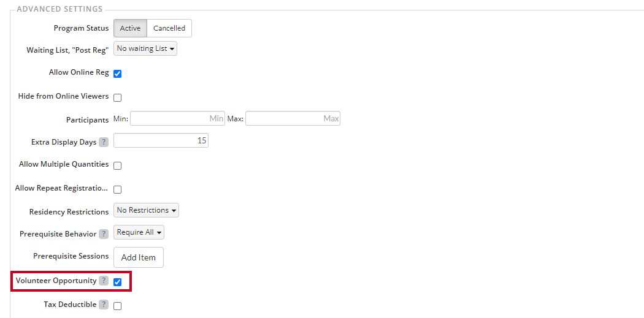644x318 pixels.
Task: Open the No waiting List dropdown
Action: pos(145,48)
